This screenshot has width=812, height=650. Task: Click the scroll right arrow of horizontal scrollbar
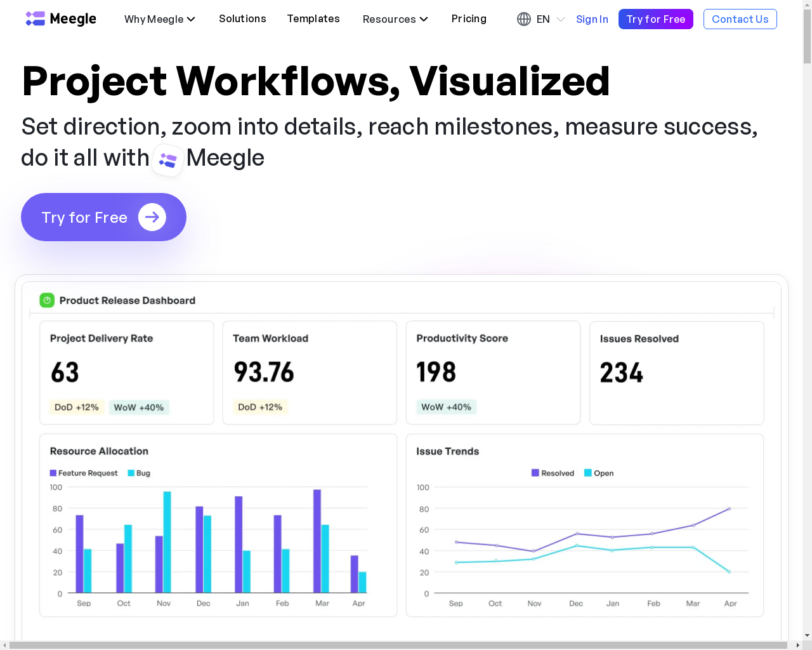coord(797,646)
